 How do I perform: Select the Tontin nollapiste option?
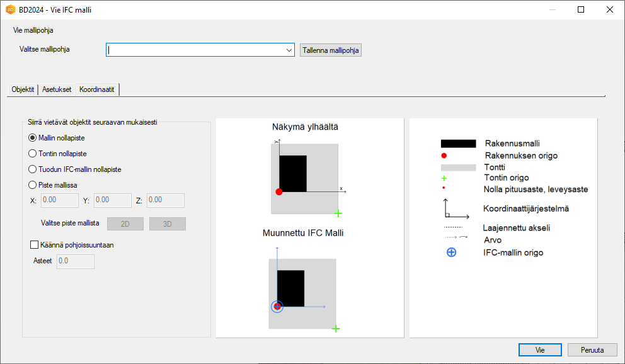(x=33, y=154)
